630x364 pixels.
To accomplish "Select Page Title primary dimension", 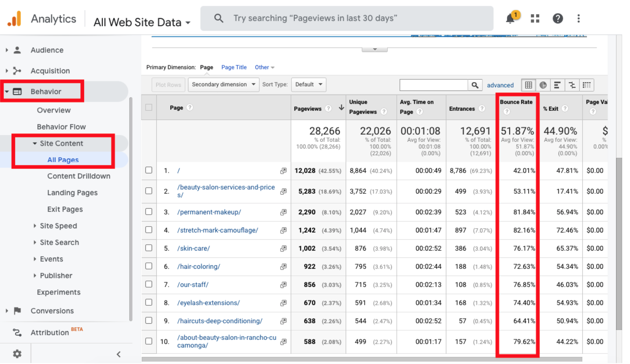I will (234, 67).
